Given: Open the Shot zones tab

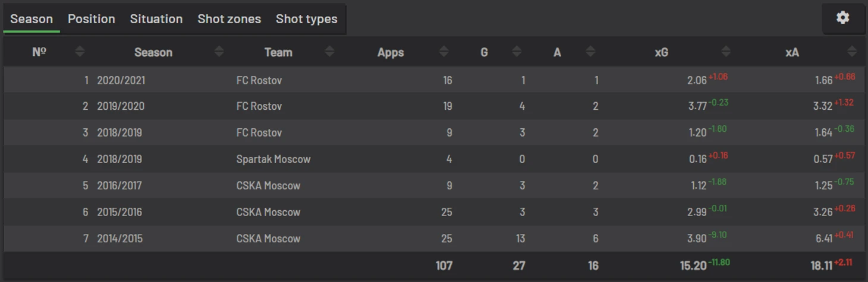Looking at the screenshot, I should click(x=229, y=19).
